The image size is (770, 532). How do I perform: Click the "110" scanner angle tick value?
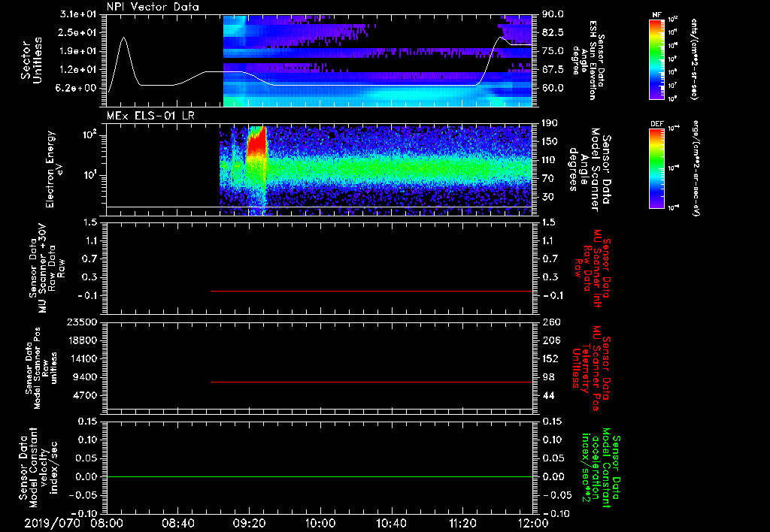pos(550,160)
